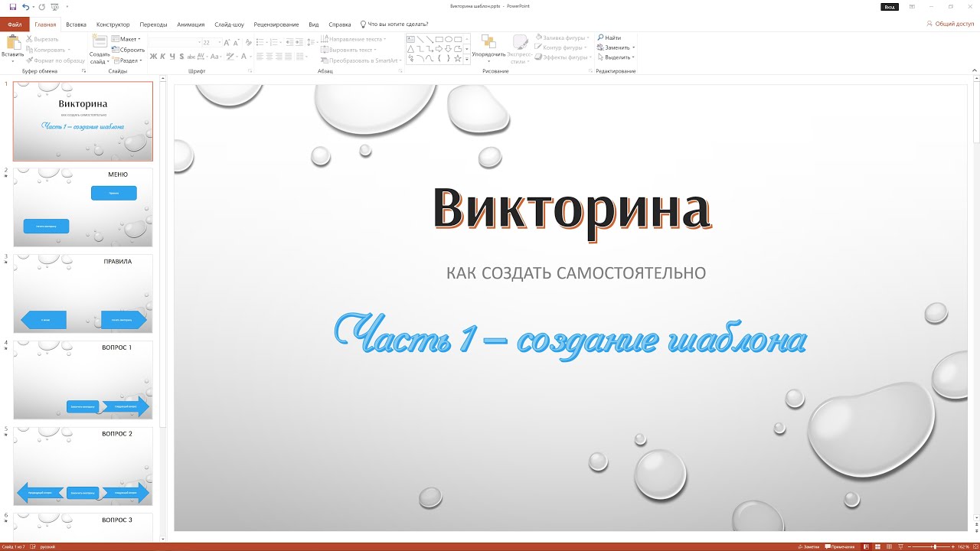This screenshot has width=980, height=551.
Task: Align text to the left
Action: point(260,57)
